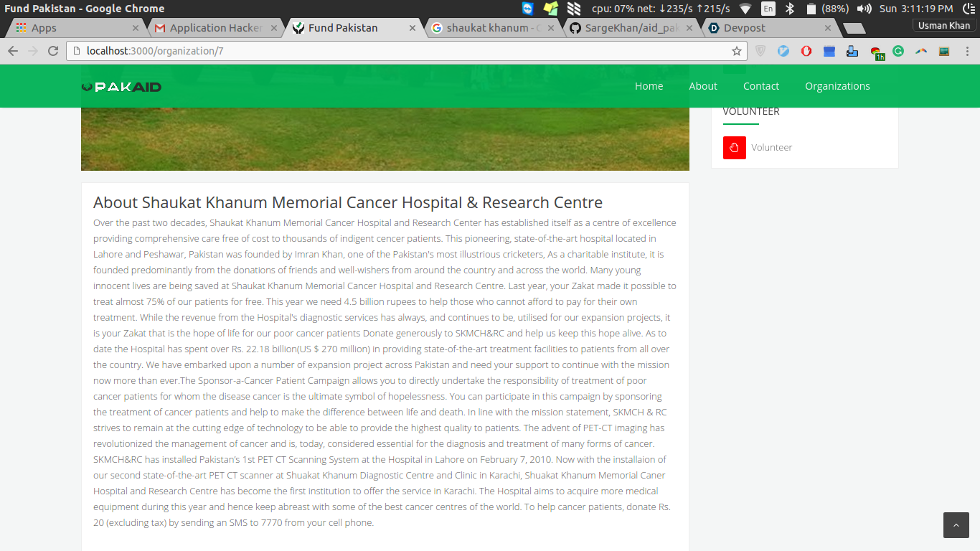Click the Bluetooth indicator
The height and width of the screenshot is (551, 980).
[x=790, y=9]
